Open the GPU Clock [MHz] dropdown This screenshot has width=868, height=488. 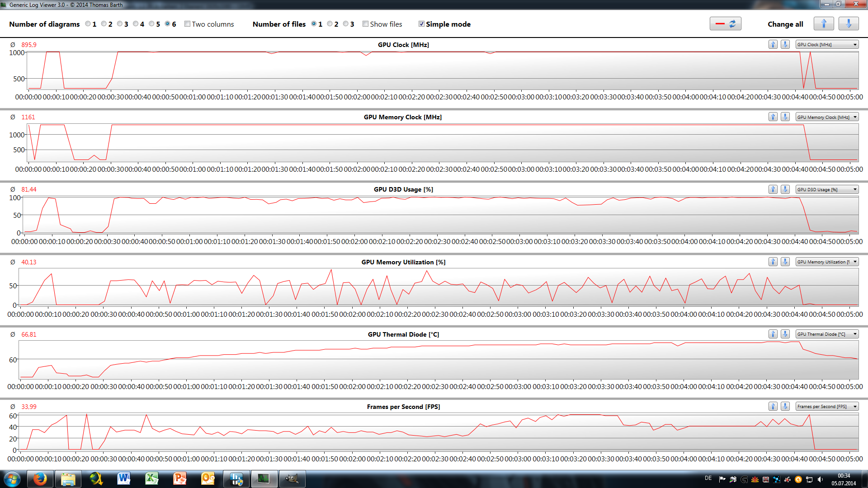pyautogui.click(x=827, y=44)
